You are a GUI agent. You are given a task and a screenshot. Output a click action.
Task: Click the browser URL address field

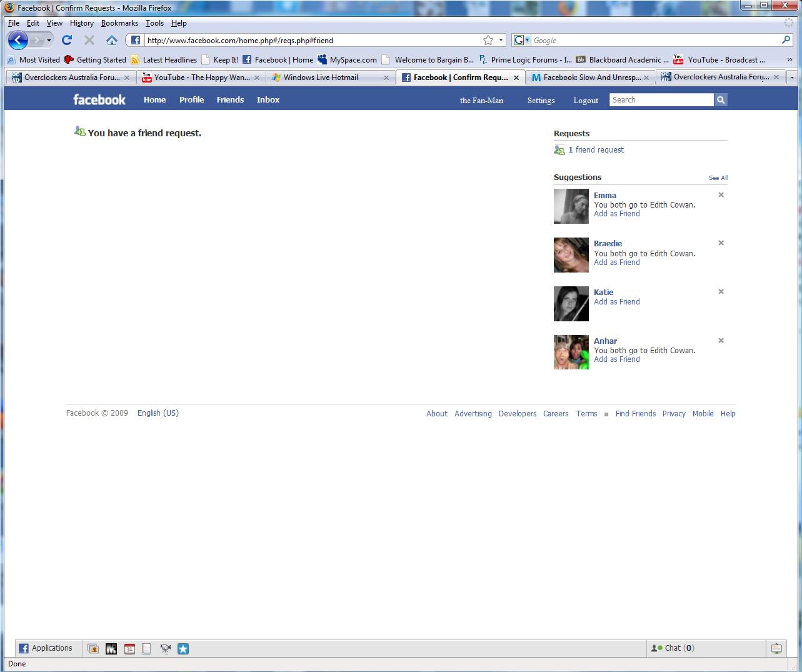pos(313,41)
